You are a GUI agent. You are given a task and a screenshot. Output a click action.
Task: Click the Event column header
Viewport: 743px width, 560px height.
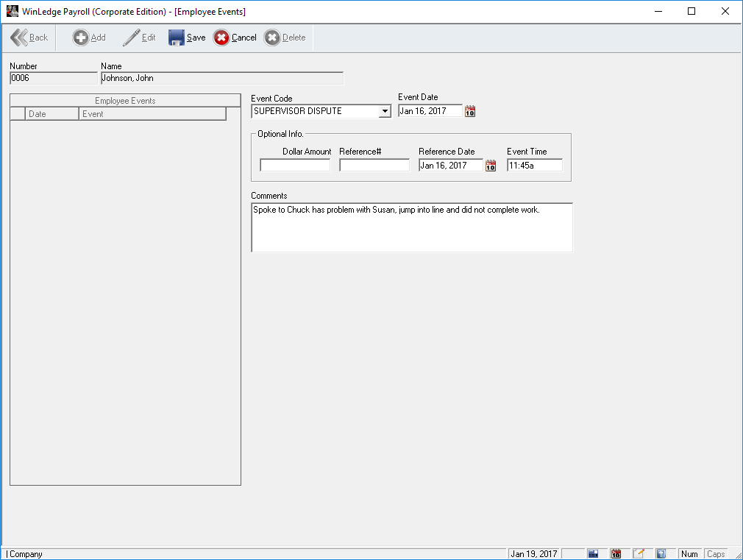click(152, 114)
